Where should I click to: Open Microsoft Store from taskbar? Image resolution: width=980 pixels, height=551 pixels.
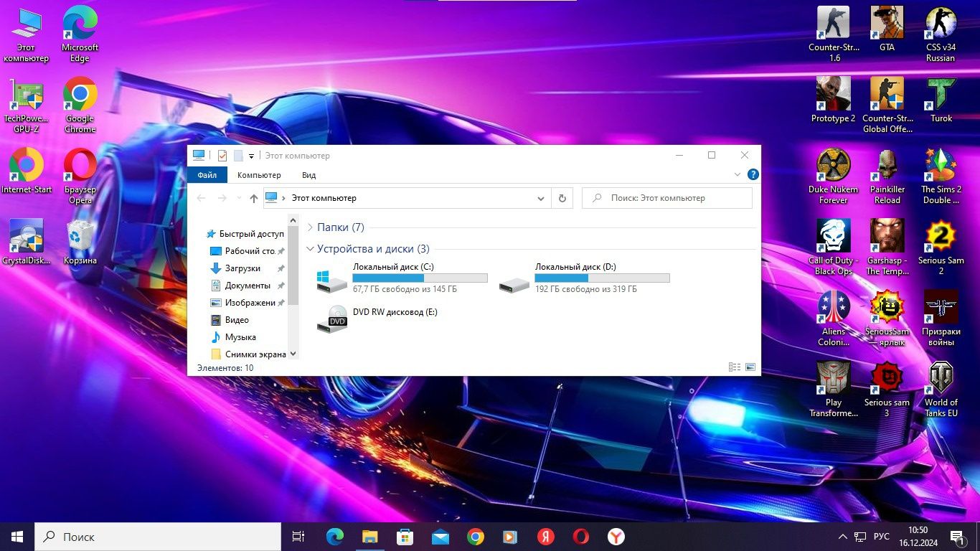(x=405, y=537)
